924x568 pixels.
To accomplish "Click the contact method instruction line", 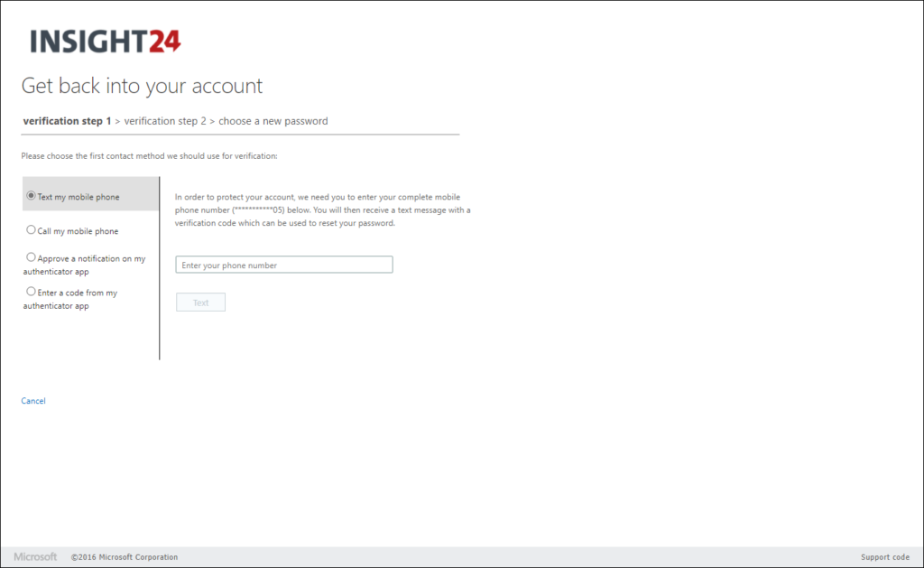I will (149, 155).
